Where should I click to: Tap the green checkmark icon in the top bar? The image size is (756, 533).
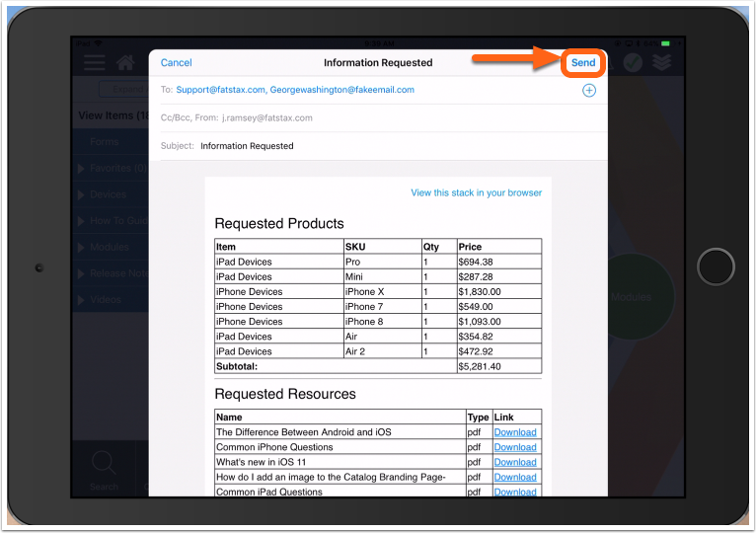click(633, 63)
